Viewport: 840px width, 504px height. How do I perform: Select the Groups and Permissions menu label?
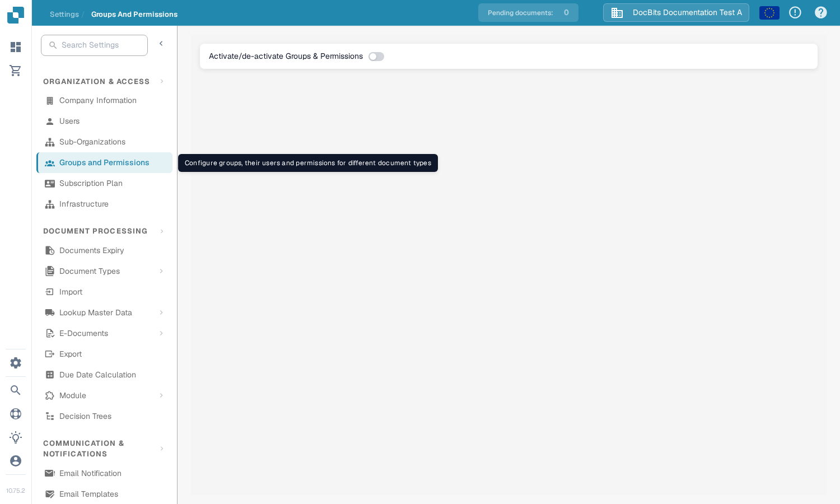coord(104,163)
